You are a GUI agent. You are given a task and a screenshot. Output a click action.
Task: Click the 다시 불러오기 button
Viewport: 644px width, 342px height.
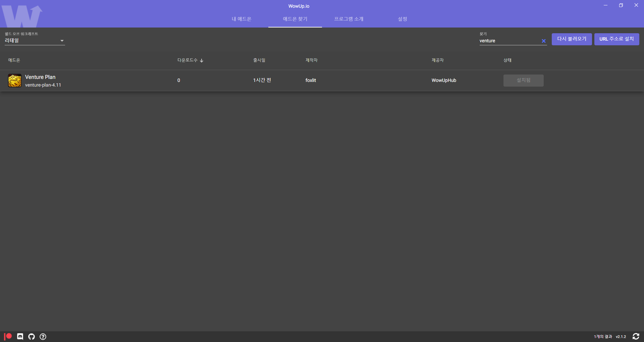coord(572,39)
